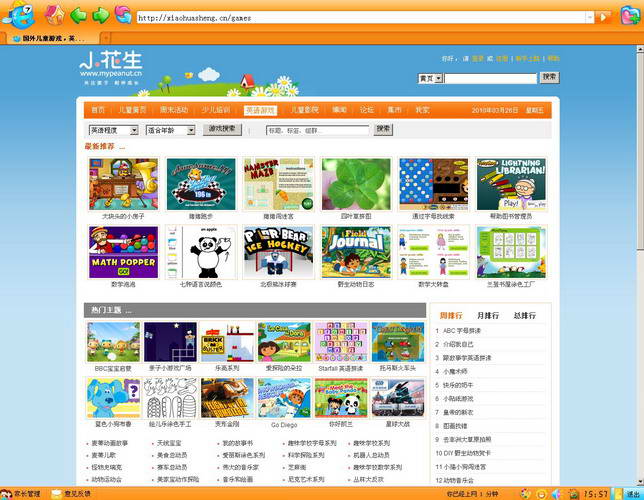This screenshot has width=644, height=500.
Task: Switch to the 月排行 ranking tab
Action: click(487, 315)
